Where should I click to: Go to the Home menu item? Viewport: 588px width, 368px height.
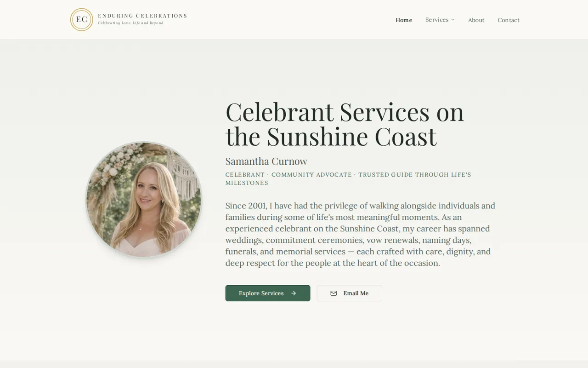(404, 20)
